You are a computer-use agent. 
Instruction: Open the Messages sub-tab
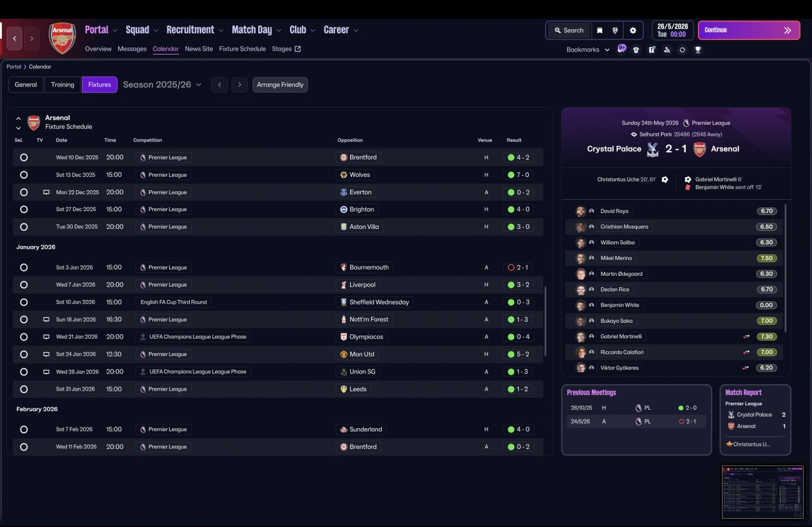click(x=132, y=49)
